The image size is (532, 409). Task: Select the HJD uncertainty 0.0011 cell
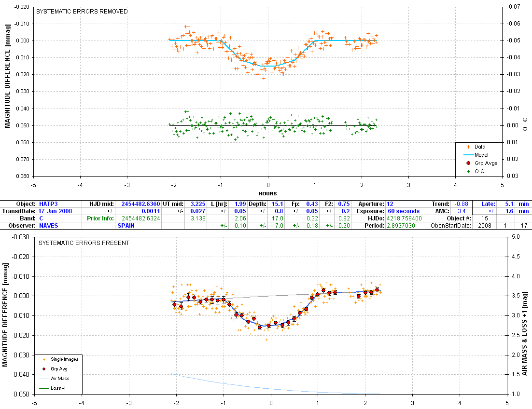point(151,211)
